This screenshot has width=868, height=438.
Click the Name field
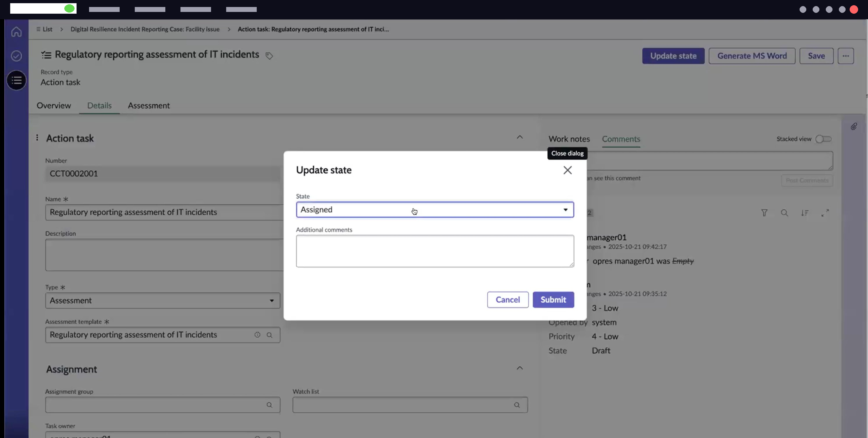coord(164,212)
